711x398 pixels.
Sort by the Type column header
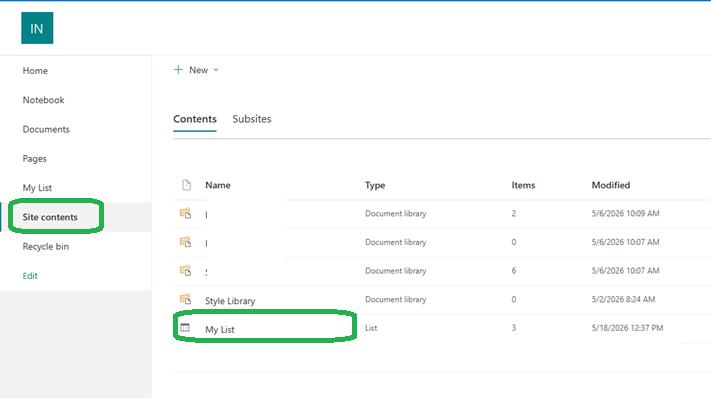click(x=375, y=185)
